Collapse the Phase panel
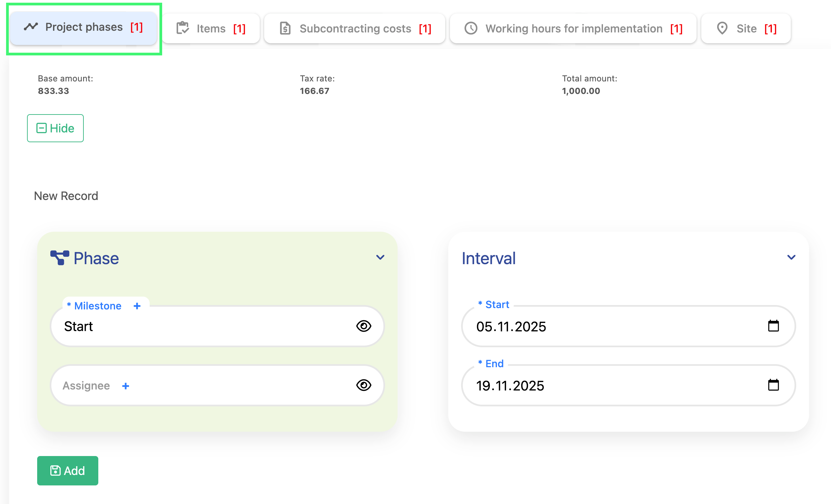This screenshot has width=831, height=504. point(380,257)
